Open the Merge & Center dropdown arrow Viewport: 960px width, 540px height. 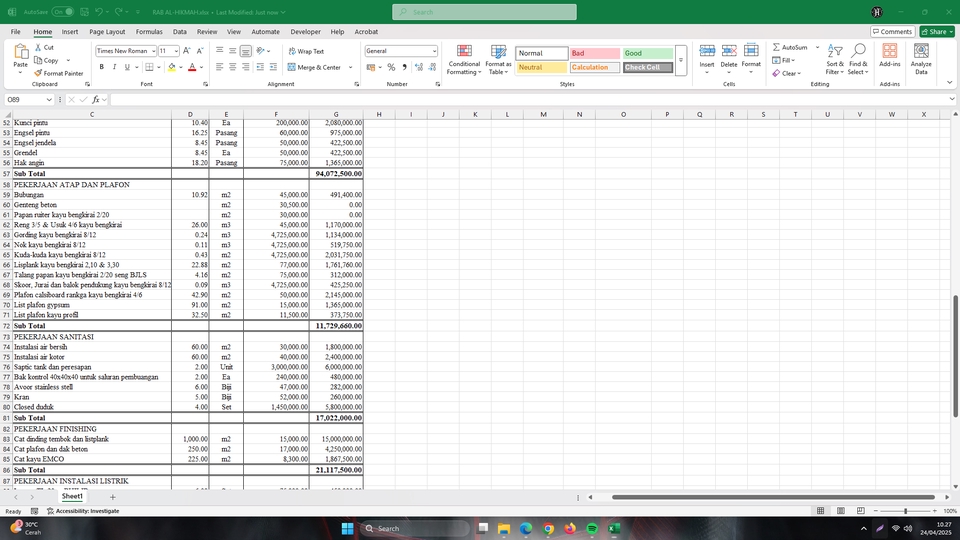350,67
